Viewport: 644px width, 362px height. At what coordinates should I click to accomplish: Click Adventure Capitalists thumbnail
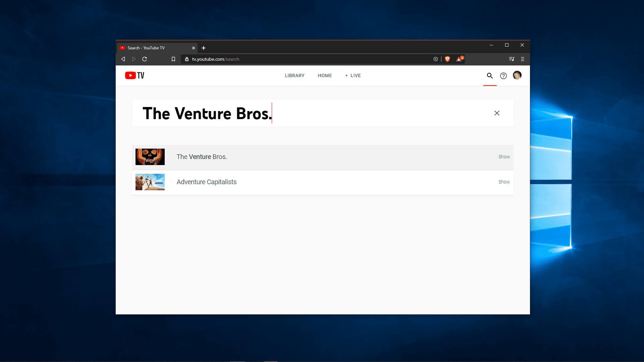tap(150, 182)
